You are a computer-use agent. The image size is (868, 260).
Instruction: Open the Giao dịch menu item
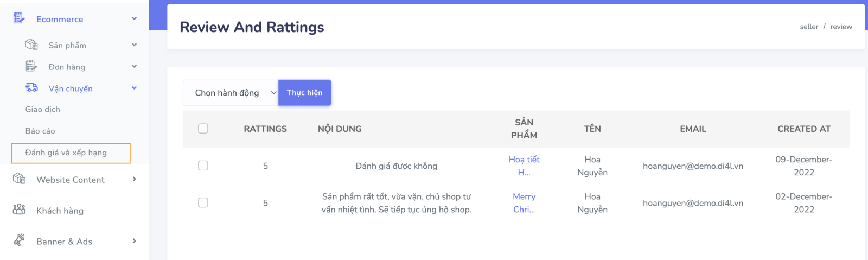coord(43,110)
